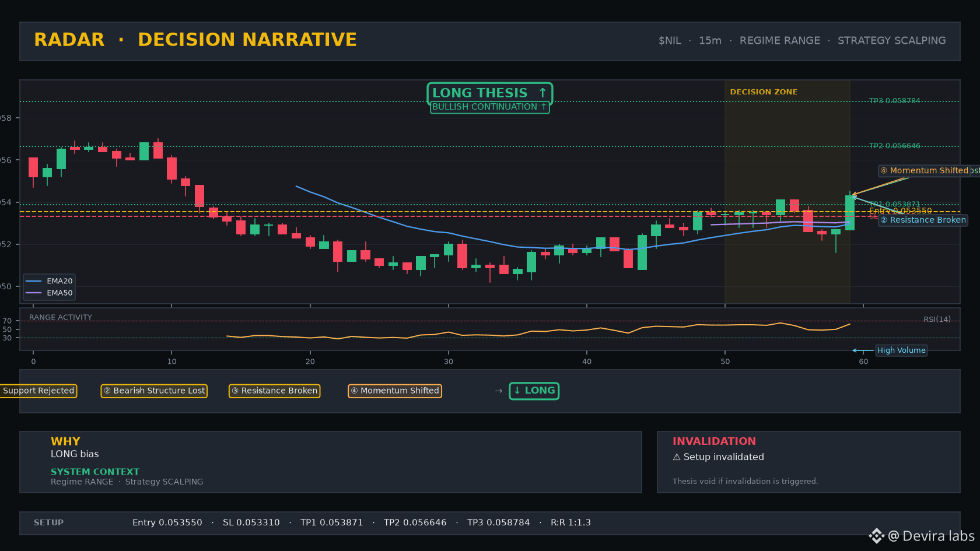Click the SYSTEM CONTEXT heading
The image size is (980, 551).
pos(95,472)
